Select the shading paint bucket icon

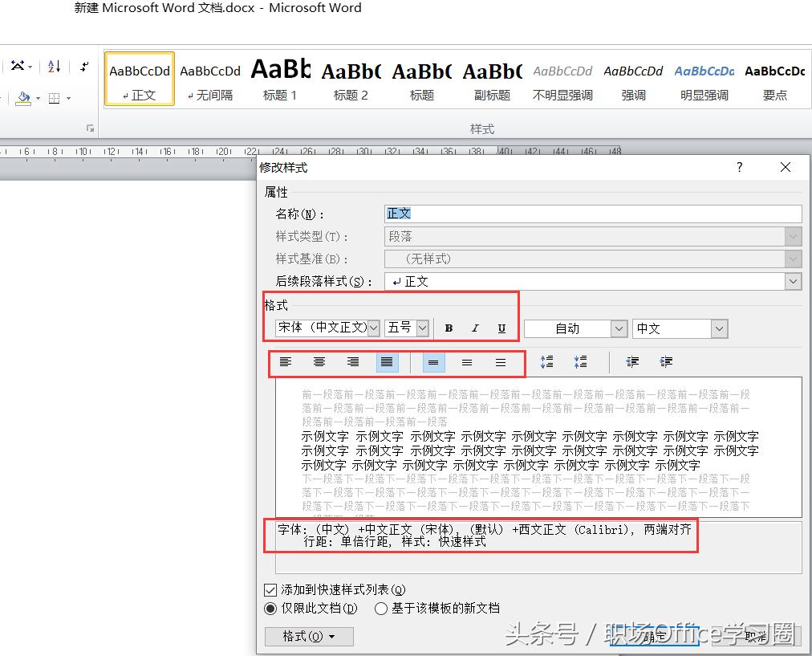pyautogui.click(x=24, y=98)
